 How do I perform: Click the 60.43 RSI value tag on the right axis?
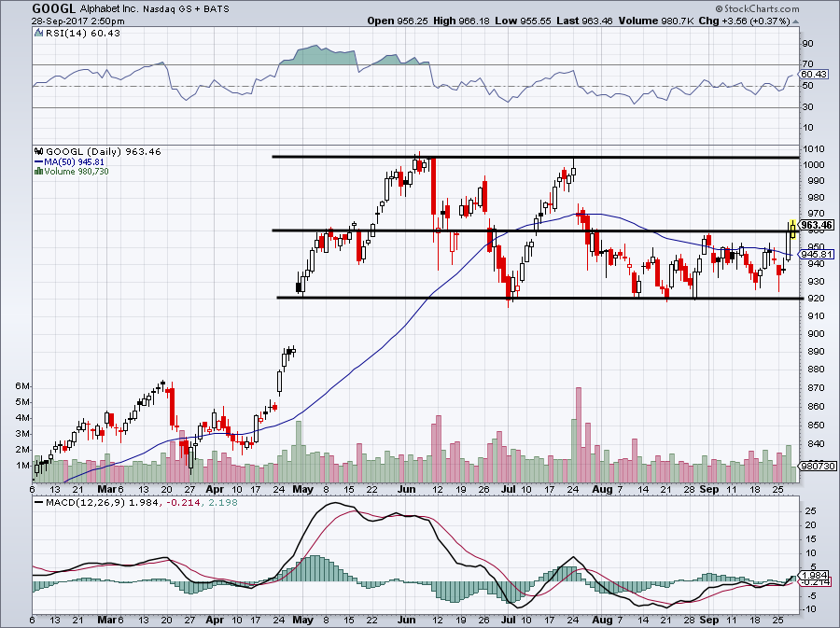pyautogui.click(x=814, y=75)
